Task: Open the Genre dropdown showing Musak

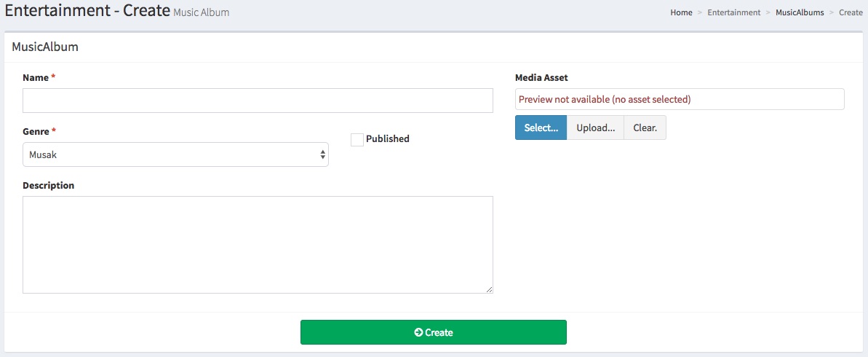Action: tap(175, 154)
